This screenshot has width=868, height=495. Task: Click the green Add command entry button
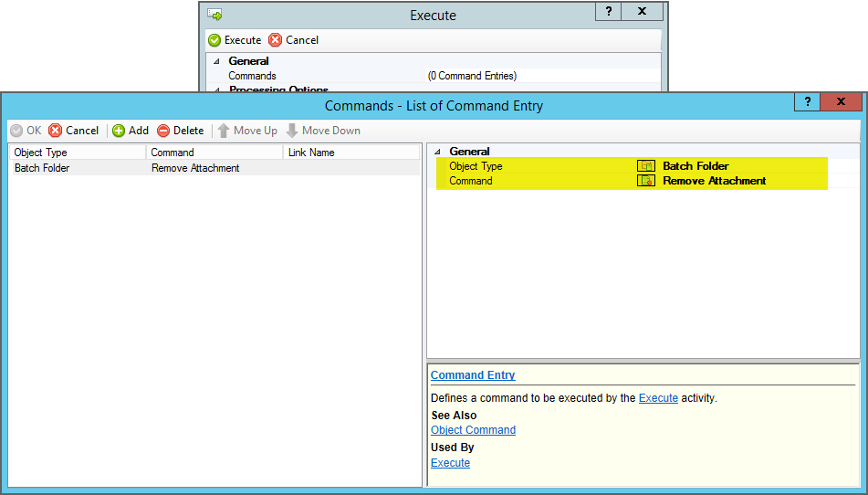coord(131,131)
